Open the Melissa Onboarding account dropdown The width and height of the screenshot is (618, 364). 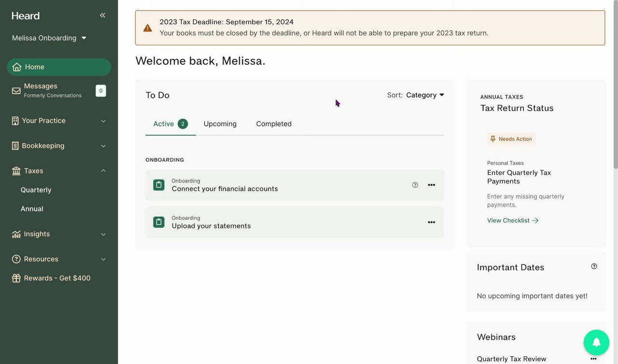[x=49, y=38]
